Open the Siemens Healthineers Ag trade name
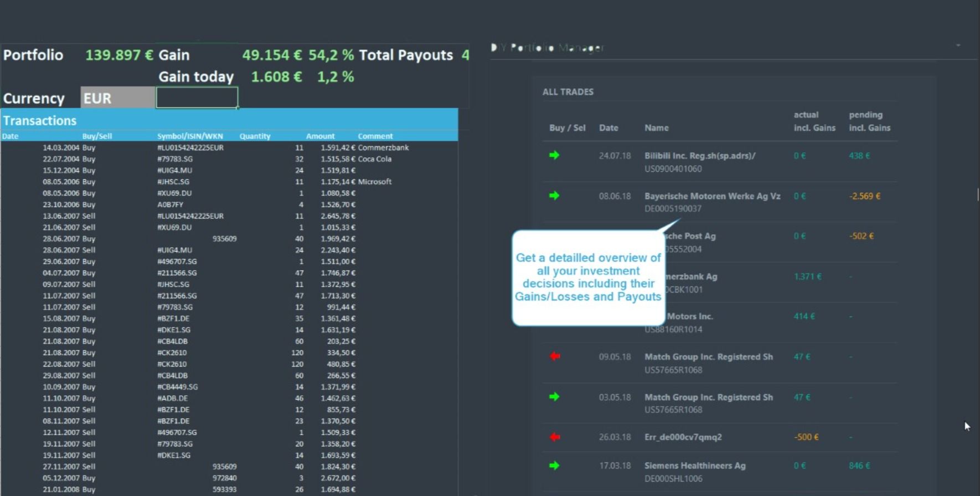The height and width of the screenshot is (496, 980). [x=695, y=466]
